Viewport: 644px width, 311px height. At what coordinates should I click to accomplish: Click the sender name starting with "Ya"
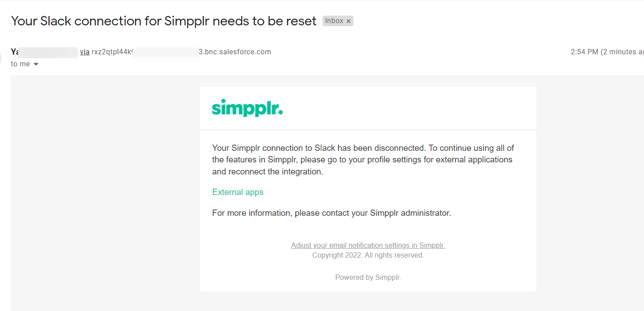click(x=15, y=52)
